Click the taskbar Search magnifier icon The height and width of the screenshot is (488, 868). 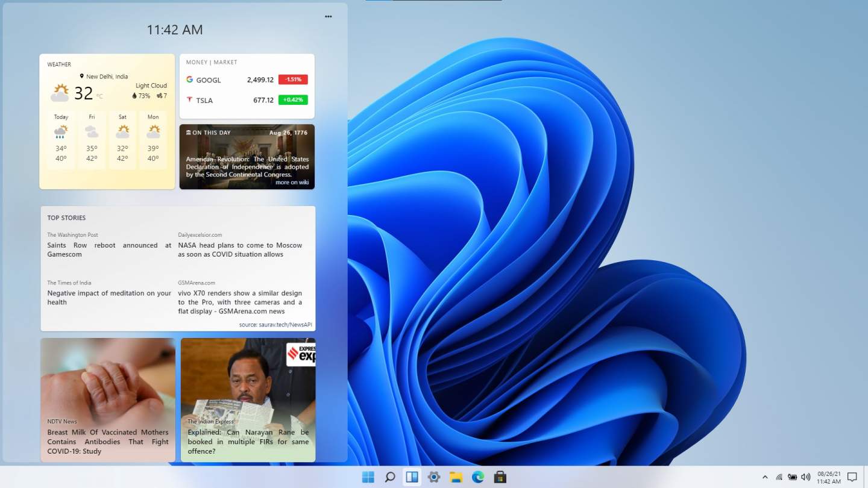(390, 477)
